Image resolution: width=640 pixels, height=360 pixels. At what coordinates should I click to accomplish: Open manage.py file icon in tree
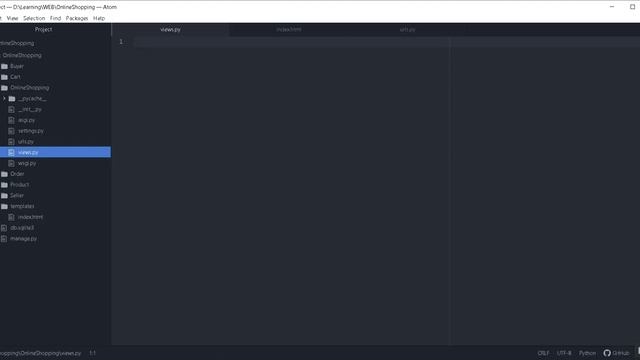click(x=4, y=239)
